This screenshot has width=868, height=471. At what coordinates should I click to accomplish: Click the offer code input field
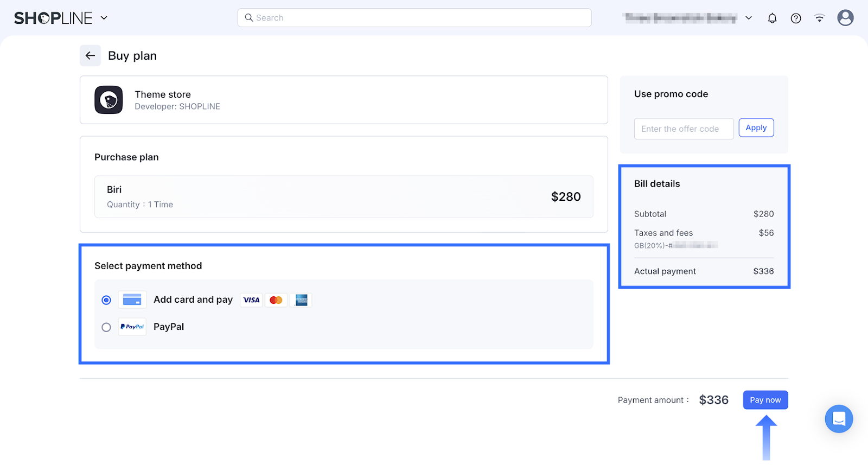684,129
